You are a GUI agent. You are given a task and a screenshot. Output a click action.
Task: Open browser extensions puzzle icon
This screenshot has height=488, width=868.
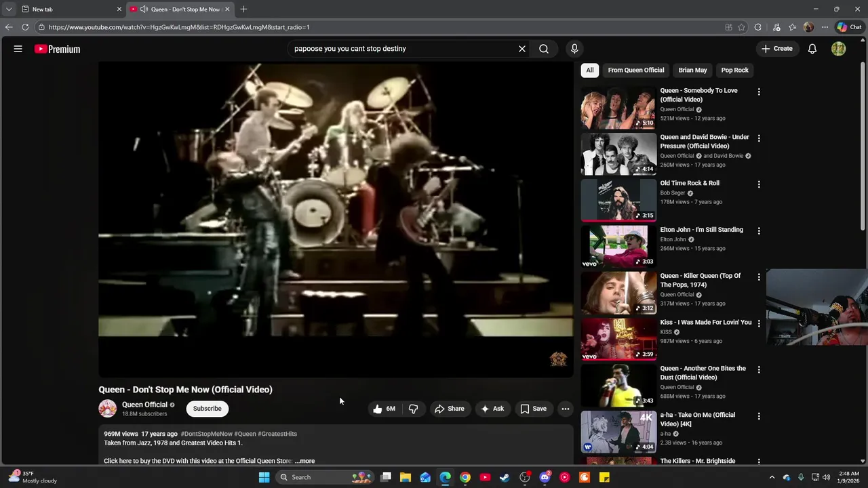pyautogui.click(x=757, y=27)
